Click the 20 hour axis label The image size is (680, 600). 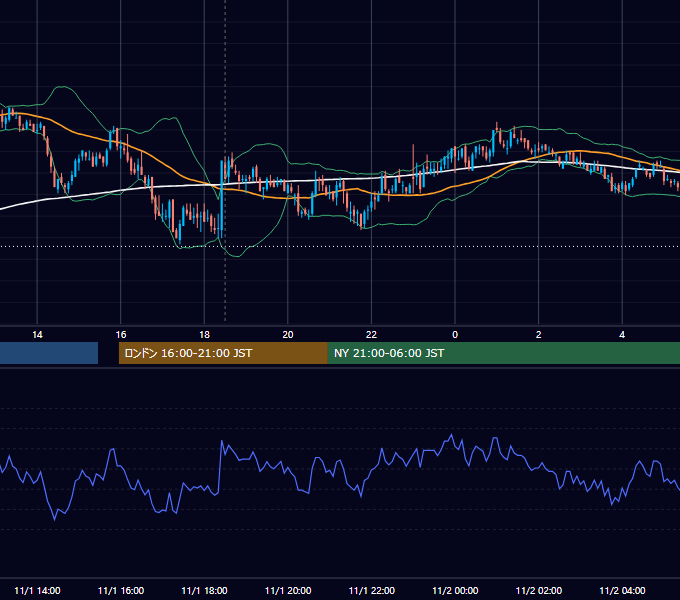tap(288, 335)
